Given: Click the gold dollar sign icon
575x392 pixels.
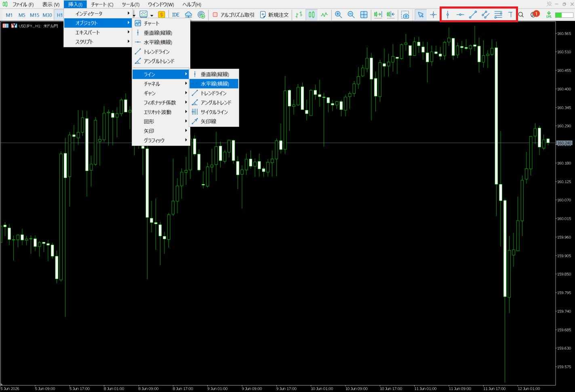Looking at the screenshot, I should click(162, 15).
